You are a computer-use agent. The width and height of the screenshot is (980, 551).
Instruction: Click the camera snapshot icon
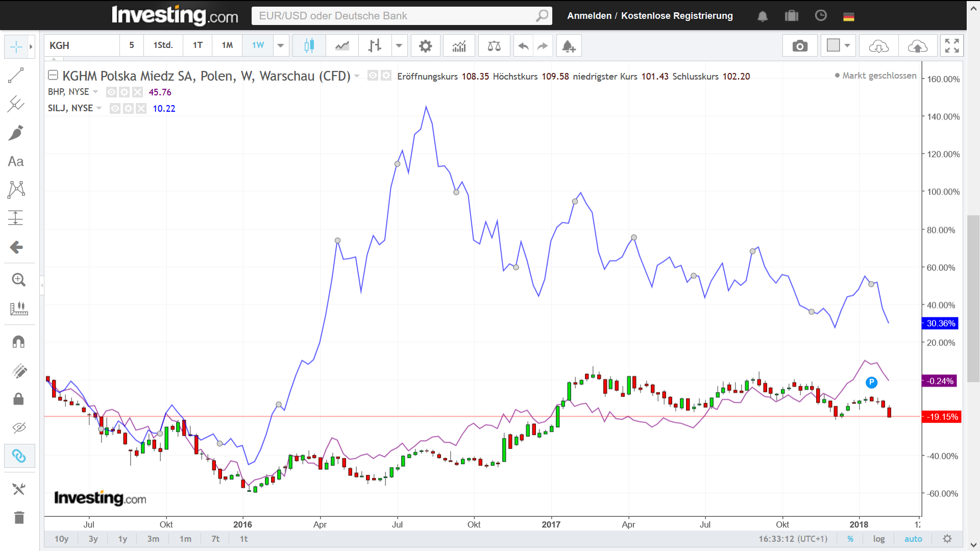click(799, 46)
